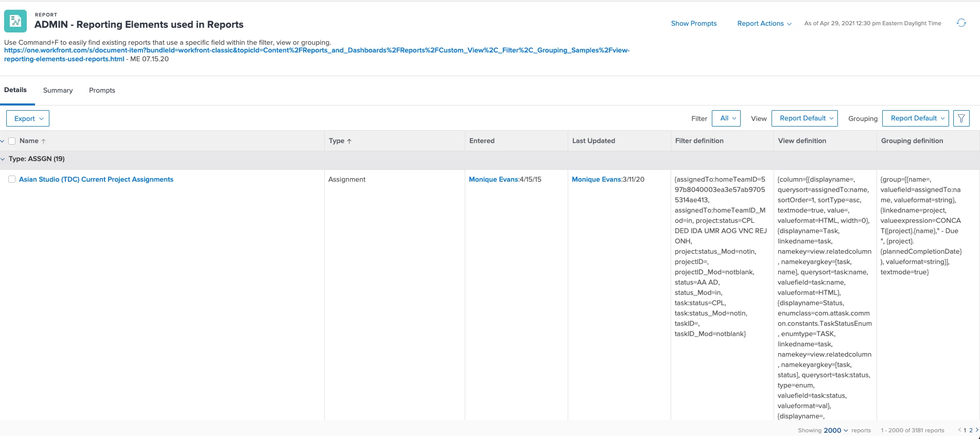Refresh the report with the reload icon
This screenshot has width=980, height=439.
(961, 23)
